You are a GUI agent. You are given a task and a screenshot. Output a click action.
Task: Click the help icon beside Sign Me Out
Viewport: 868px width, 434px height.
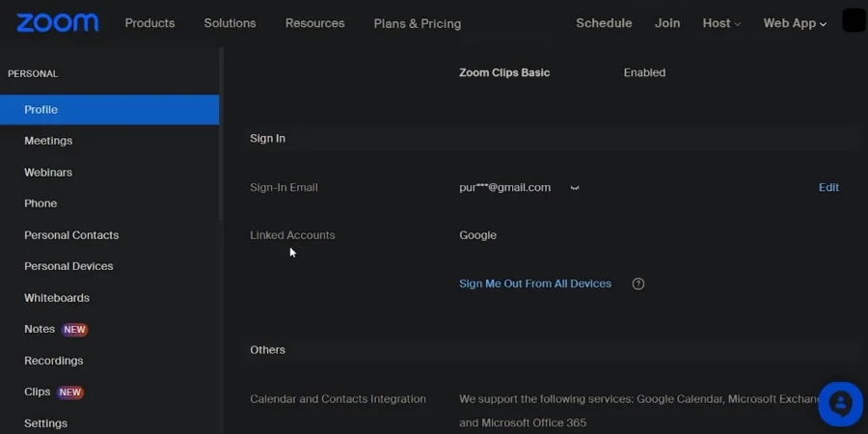click(x=638, y=284)
